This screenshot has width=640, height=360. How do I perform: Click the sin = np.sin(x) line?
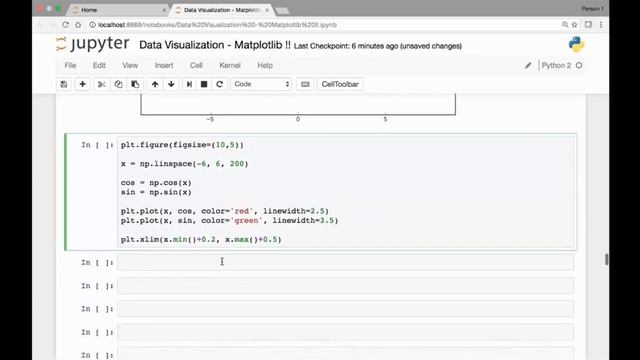pos(156,192)
